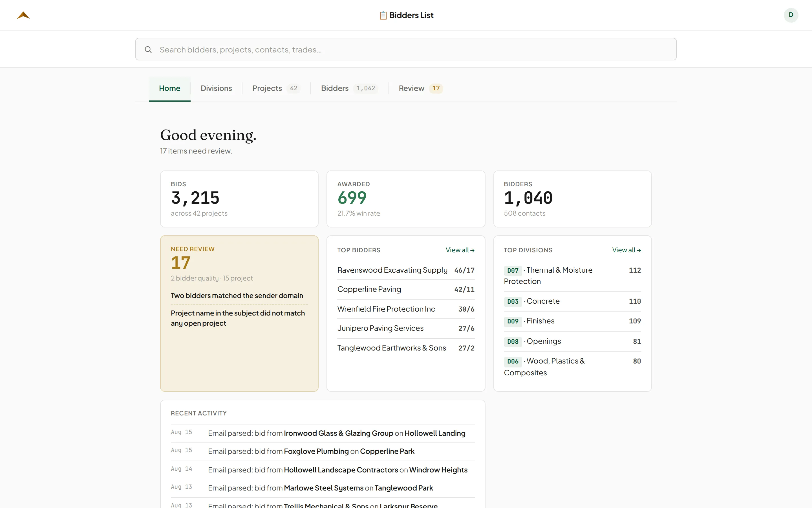Open Windrow Heights project link
812x508 pixels.
pyautogui.click(x=438, y=470)
